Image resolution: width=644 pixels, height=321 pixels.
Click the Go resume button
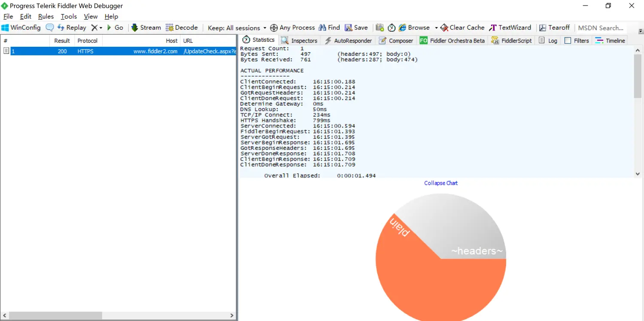(x=115, y=27)
